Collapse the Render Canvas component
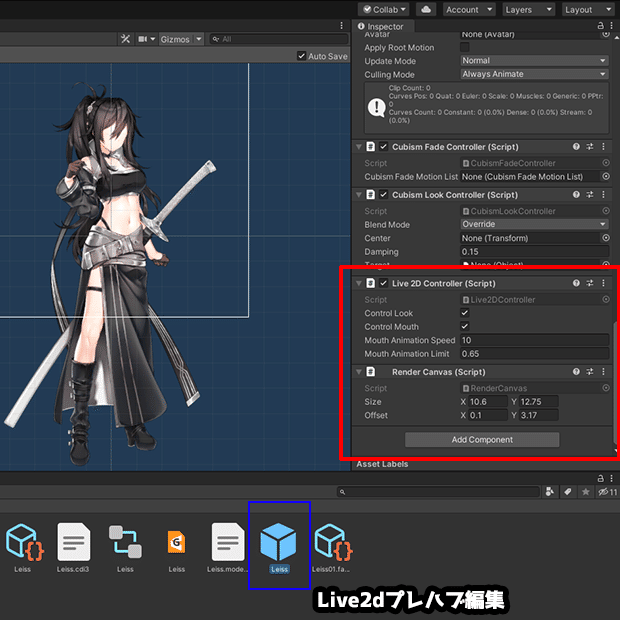Screen dimensions: 620x620 click(359, 372)
